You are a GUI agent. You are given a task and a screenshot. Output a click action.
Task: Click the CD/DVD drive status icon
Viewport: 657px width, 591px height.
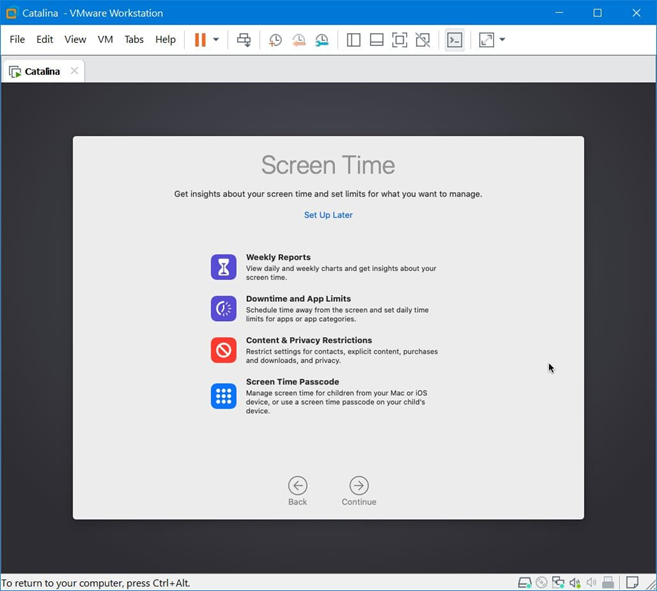(x=541, y=582)
